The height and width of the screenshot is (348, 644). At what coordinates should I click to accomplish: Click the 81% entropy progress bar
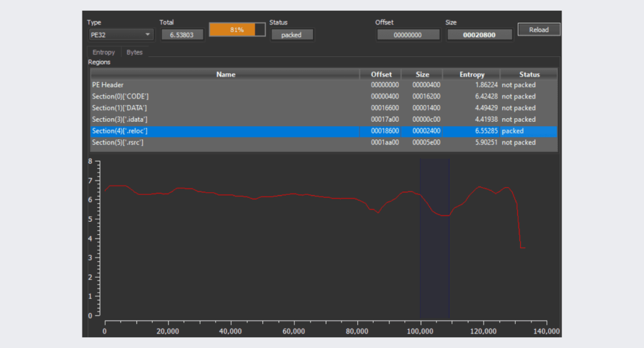click(x=237, y=30)
